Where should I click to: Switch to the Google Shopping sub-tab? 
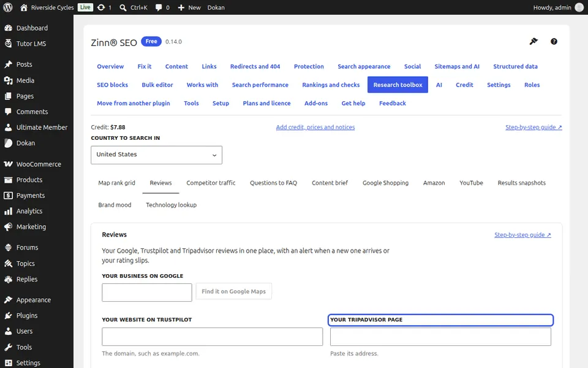(x=385, y=183)
